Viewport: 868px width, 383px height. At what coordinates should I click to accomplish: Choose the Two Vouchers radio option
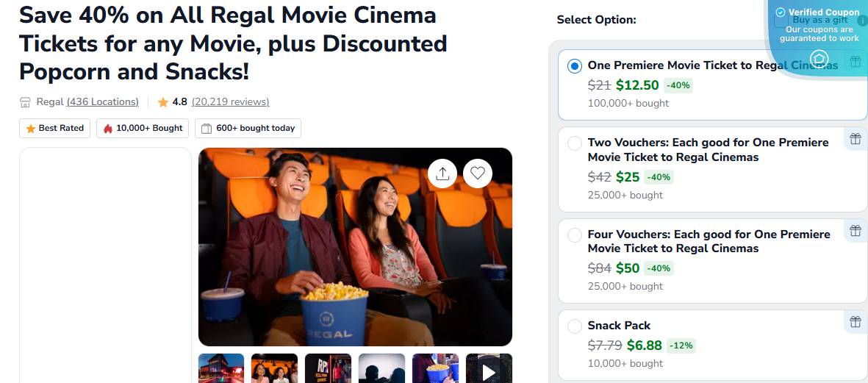pos(575,143)
